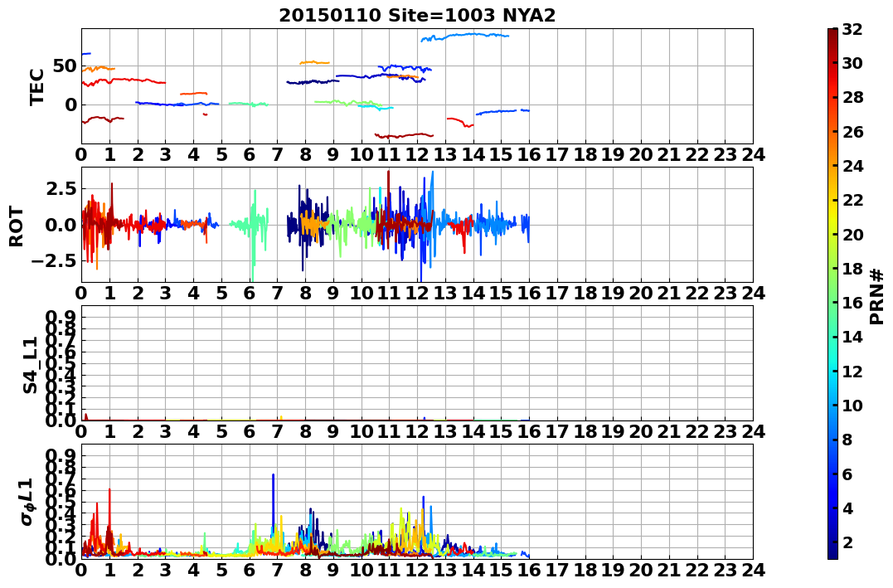Click the 24 tick on PRN colorbar
893x588 pixels.
852,166
